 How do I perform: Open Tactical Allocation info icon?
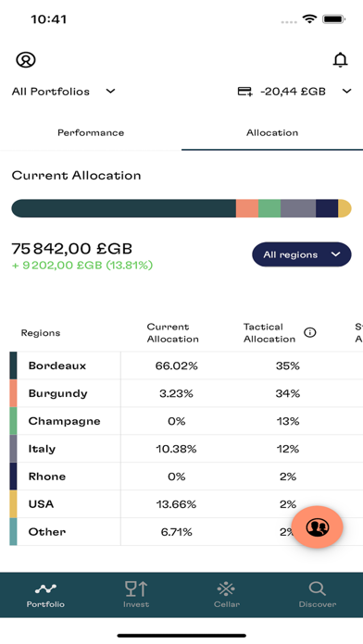[x=310, y=333]
